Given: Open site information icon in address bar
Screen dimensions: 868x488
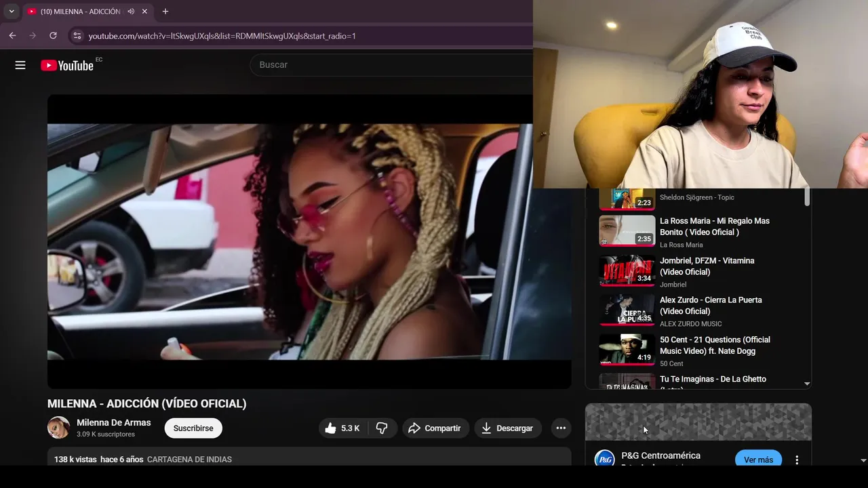Looking at the screenshot, I should (77, 36).
